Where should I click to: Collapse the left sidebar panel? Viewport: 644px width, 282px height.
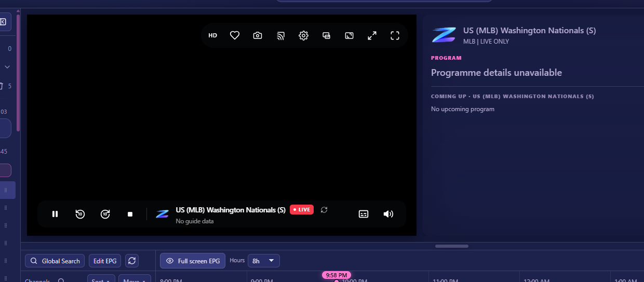(3, 22)
